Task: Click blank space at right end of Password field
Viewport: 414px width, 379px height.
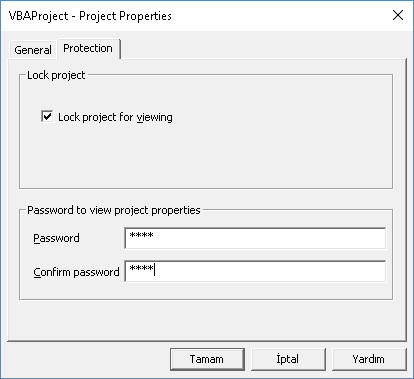Action: (350, 238)
